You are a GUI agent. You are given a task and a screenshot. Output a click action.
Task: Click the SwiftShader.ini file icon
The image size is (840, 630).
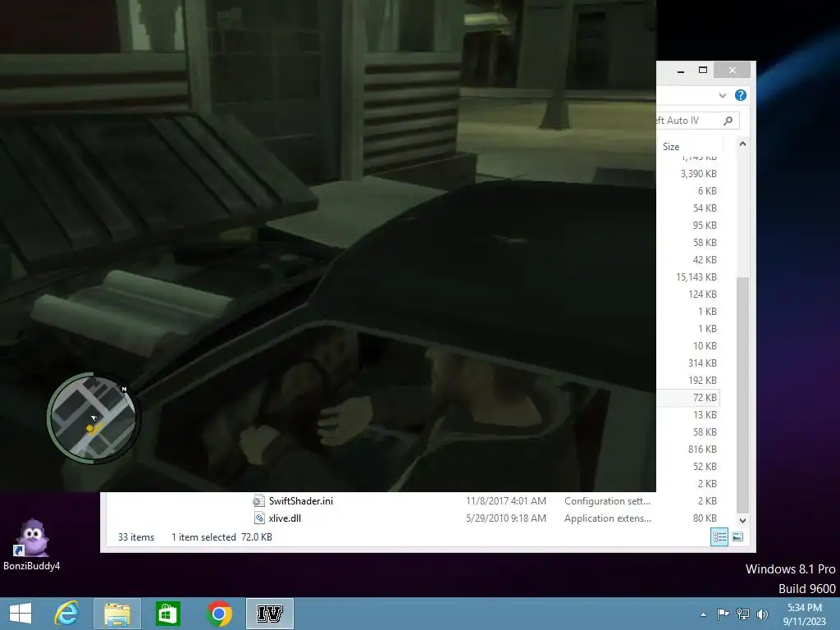point(258,501)
